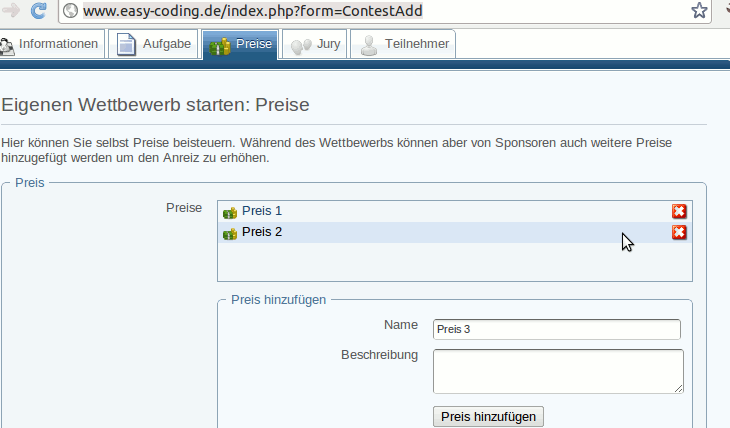Screen dimensions: 730x428
Task: Remove Preis 2 with its red X icon
Action: pyautogui.click(x=679, y=232)
